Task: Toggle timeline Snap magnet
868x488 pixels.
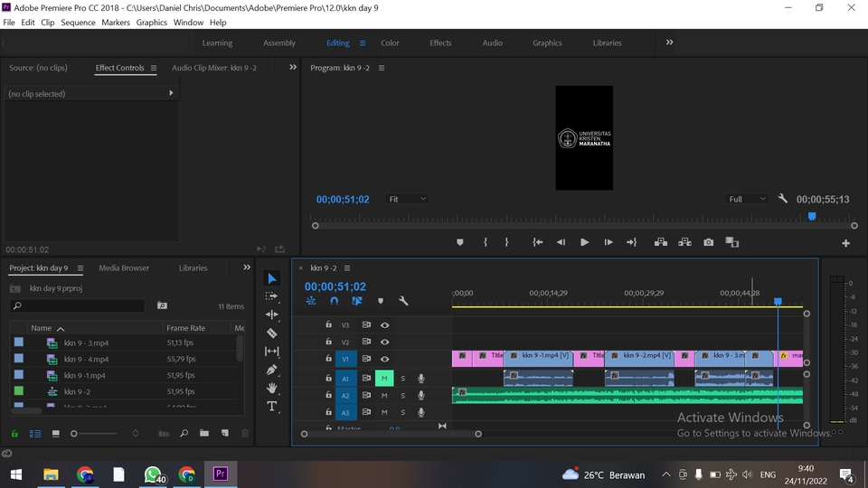Action: point(334,301)
